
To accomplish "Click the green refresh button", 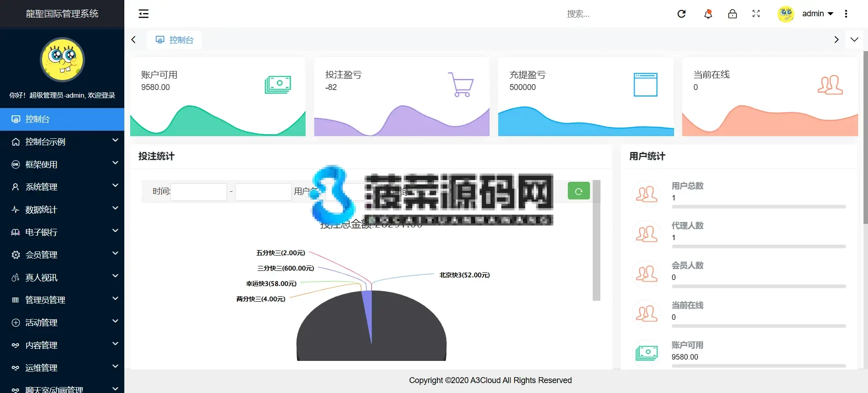I will point(579,191).
